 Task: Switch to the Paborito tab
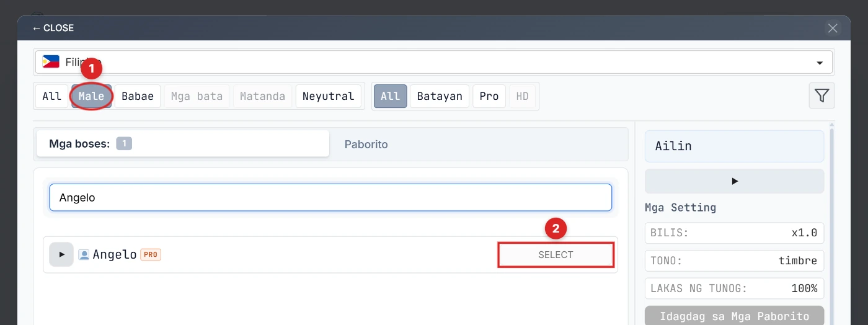(366, 144)
